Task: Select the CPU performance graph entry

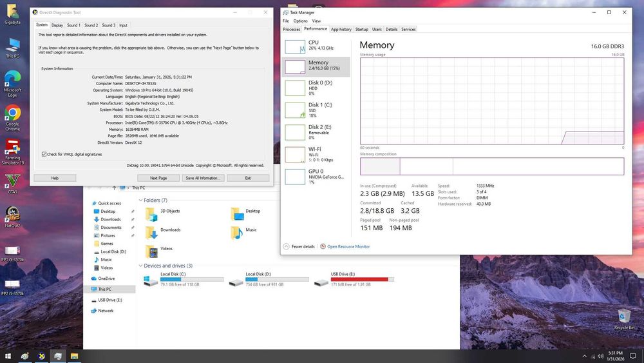Action: [x=316, y=46]
